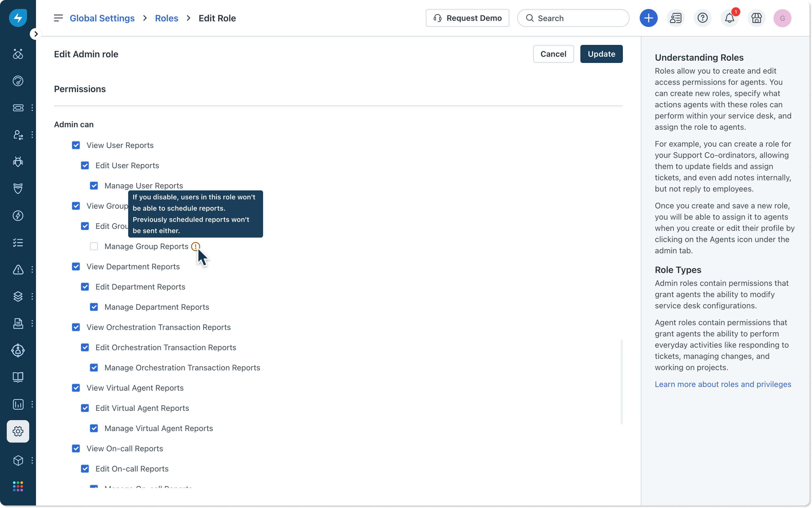Click the blue plus create button
This screenshot has width=812, height=508.
click(648, 18)
